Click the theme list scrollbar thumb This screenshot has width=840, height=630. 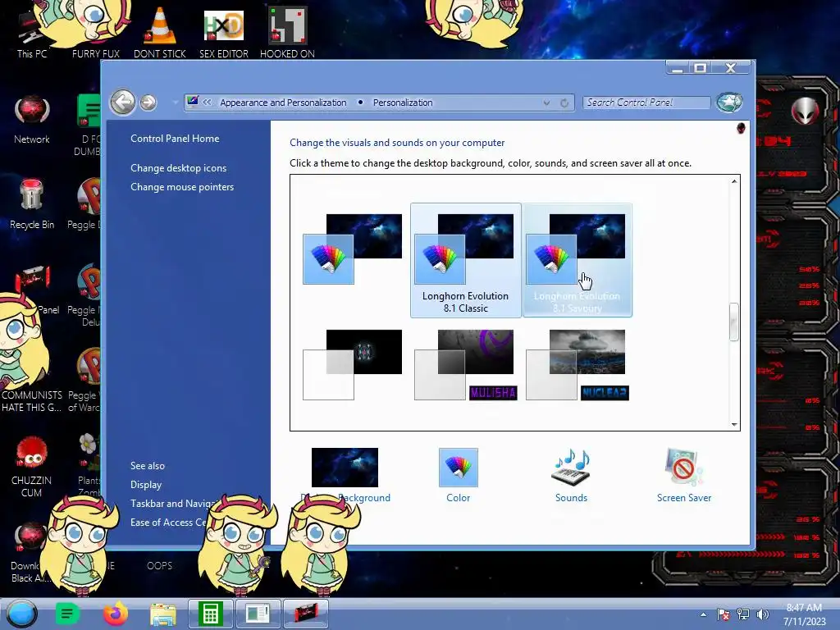pos(734,322)
